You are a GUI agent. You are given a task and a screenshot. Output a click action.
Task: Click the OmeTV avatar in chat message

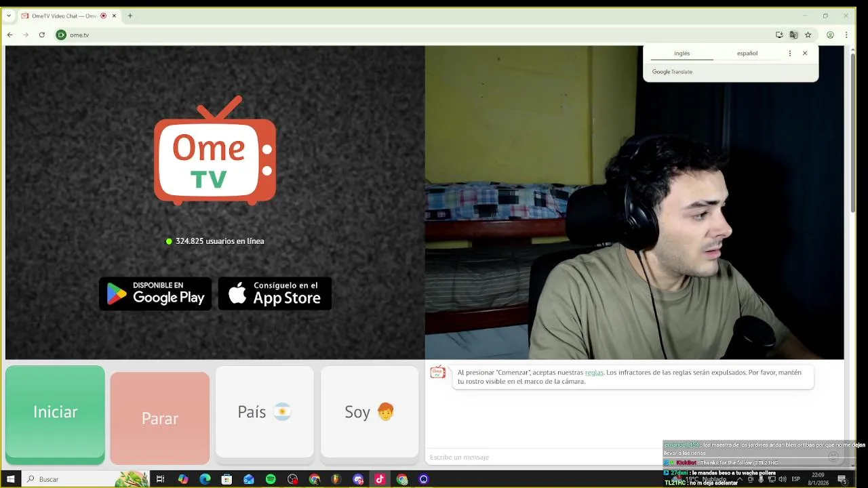click(438, 372)
